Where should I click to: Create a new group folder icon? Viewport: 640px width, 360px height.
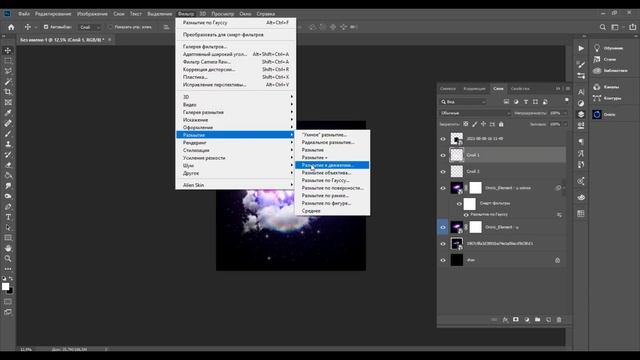[538, 320]
